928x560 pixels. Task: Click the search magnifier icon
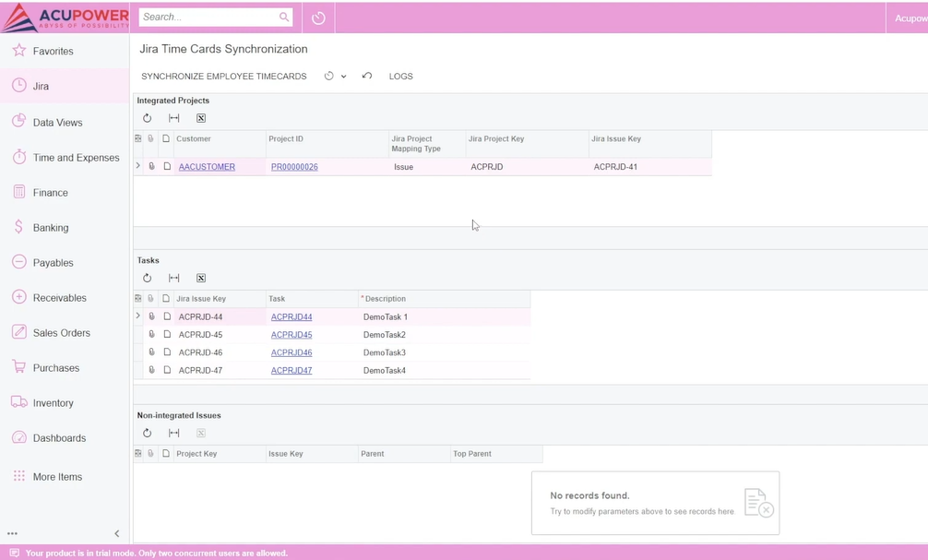tap(284, 18)
